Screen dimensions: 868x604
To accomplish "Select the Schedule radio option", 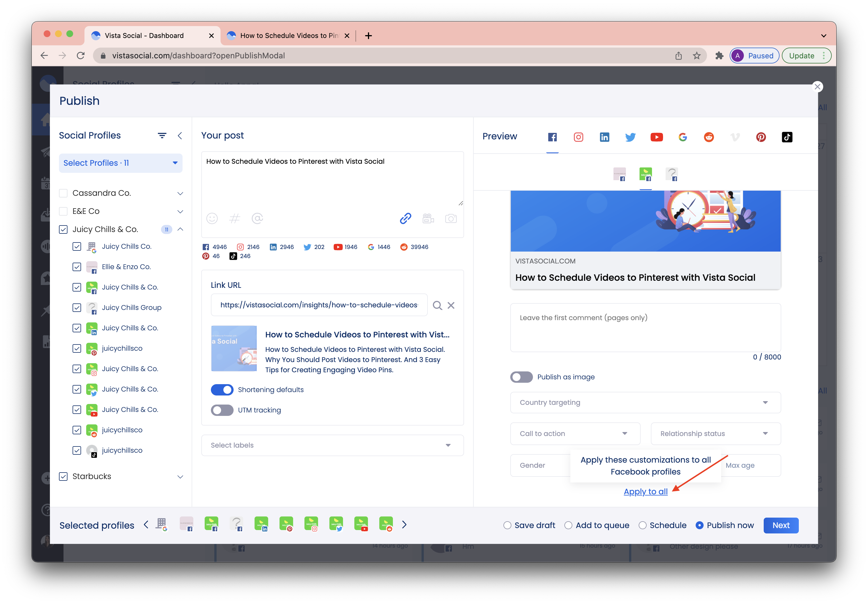I will [x=642, y=526].
